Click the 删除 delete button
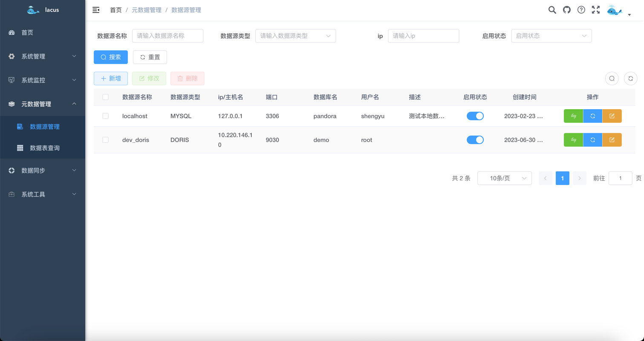644x341 pixels. point(187,78)
